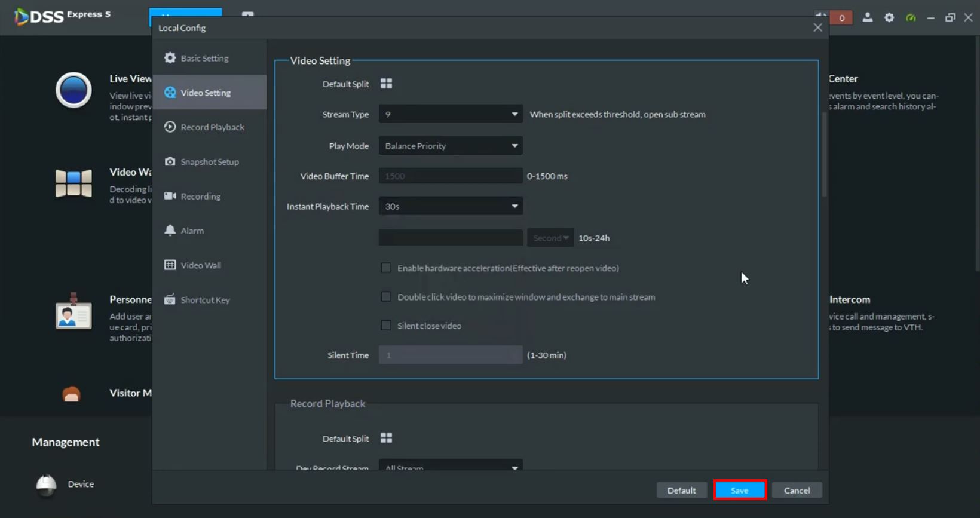This screenshot has width=980, height=518.
Task: Click the Record Playback Default Split grid icon
Action: coord(386,438)
